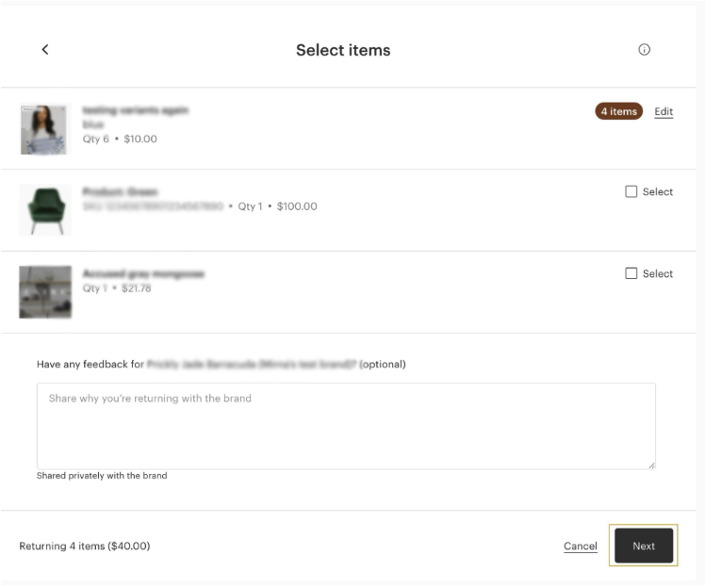The height and width of the screenshot is (588, 705).
Task: Click the green armchair product image
Action: click(x=45, y=209)
